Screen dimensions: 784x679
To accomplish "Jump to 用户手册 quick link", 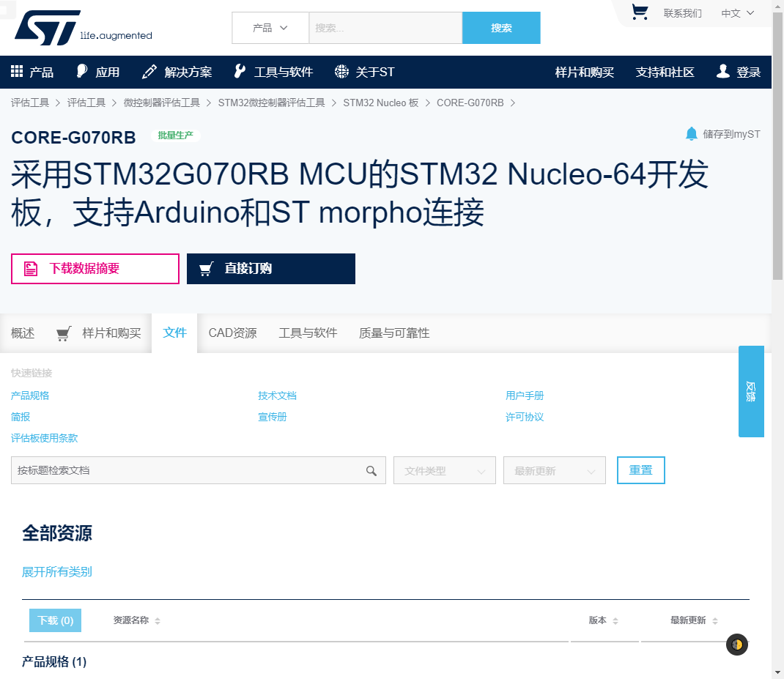I will click(x=525, y=396).
